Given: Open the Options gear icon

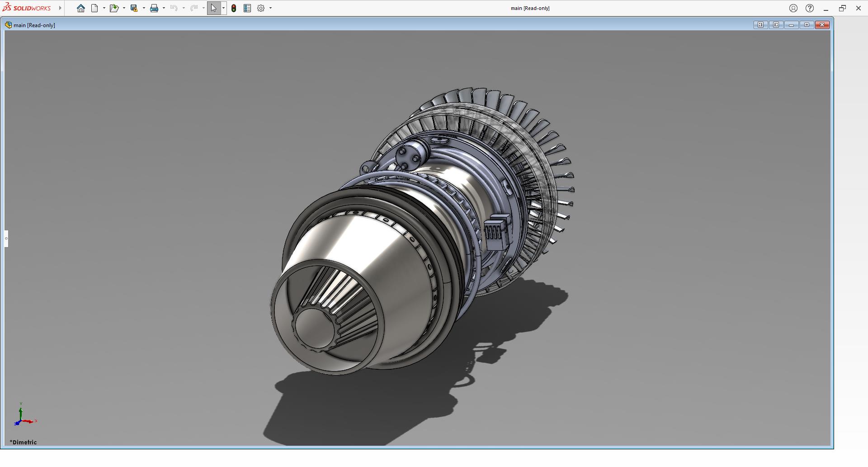Looking at the screenshot, I should pyautogui.click(x=261, y=8).
